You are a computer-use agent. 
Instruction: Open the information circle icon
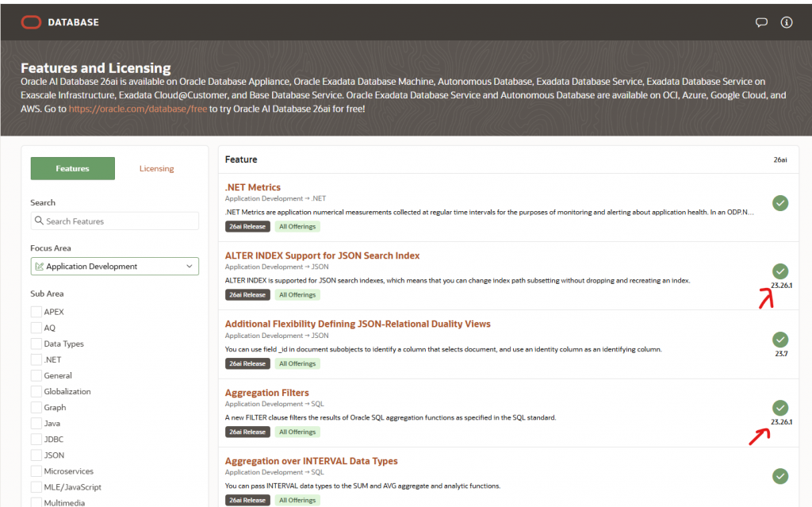click(x=787, y=22)
